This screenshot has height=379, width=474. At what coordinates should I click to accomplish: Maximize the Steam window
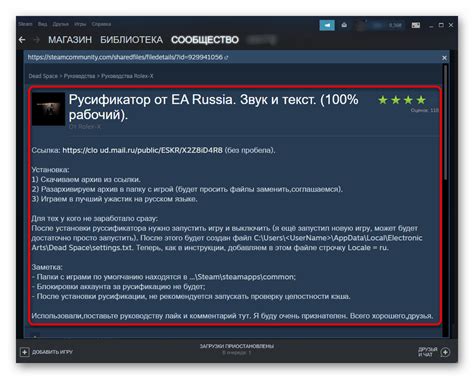[x=441, y=25]
